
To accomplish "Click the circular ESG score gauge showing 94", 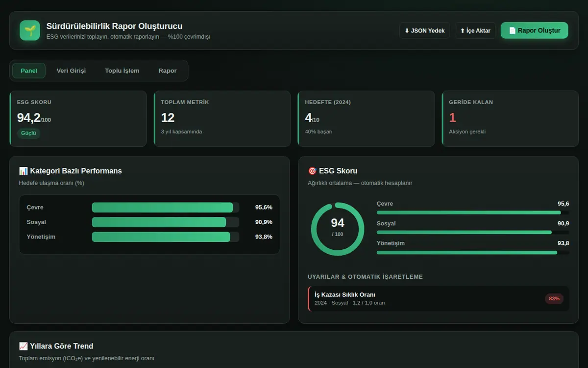I will point(338,229).
